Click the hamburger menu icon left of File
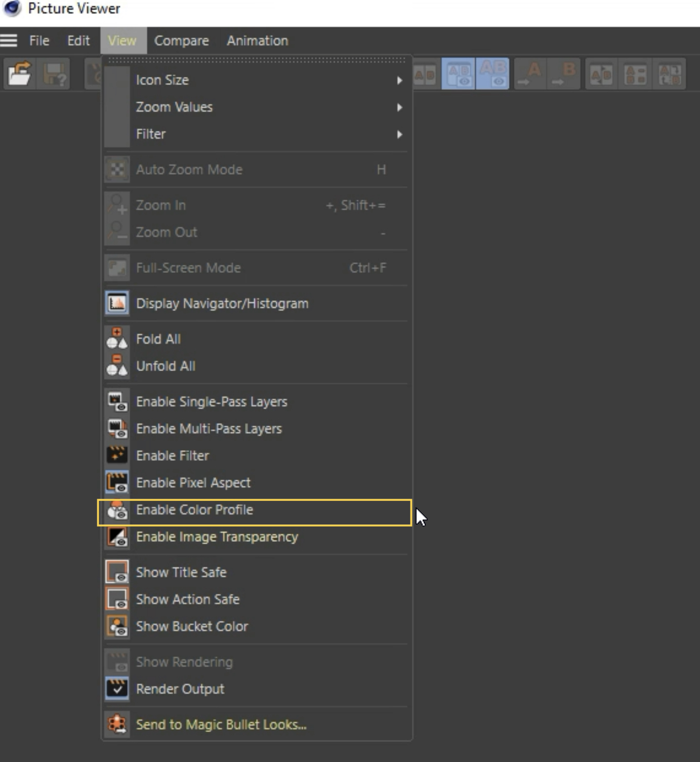 9,41
